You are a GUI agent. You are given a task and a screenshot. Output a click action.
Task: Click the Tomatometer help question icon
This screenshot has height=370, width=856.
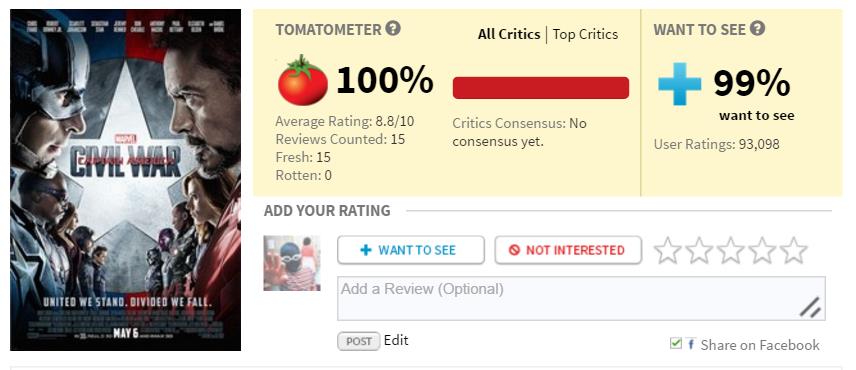pyautogui.click(x=393, y=28)
